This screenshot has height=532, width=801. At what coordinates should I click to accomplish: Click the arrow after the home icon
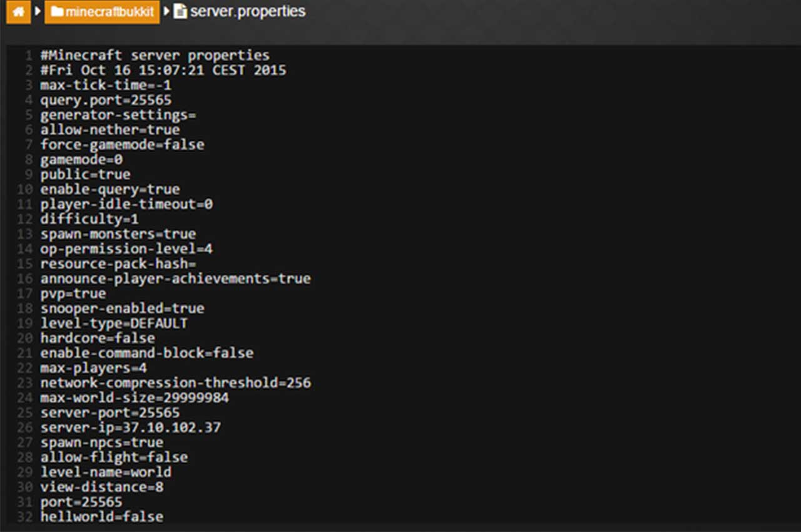point(38,11)
